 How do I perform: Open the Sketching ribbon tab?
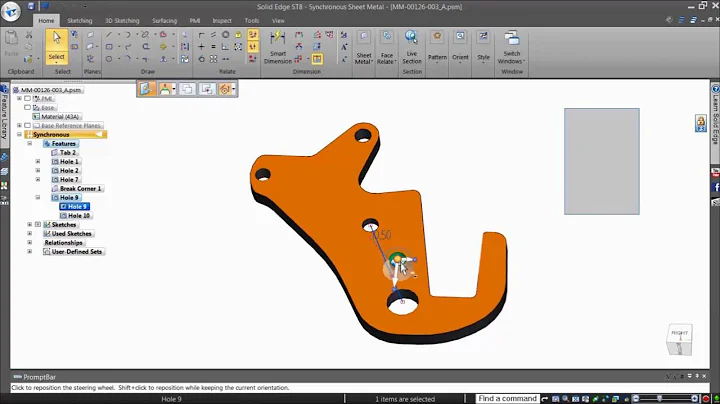point(79,21)
